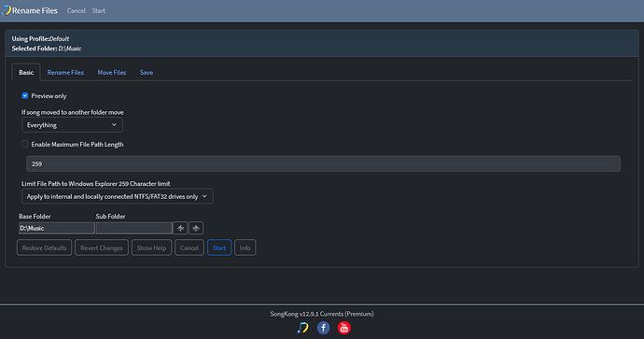
Task: Open the YouTube icon in footer
Action: click(x=343, y=328)
